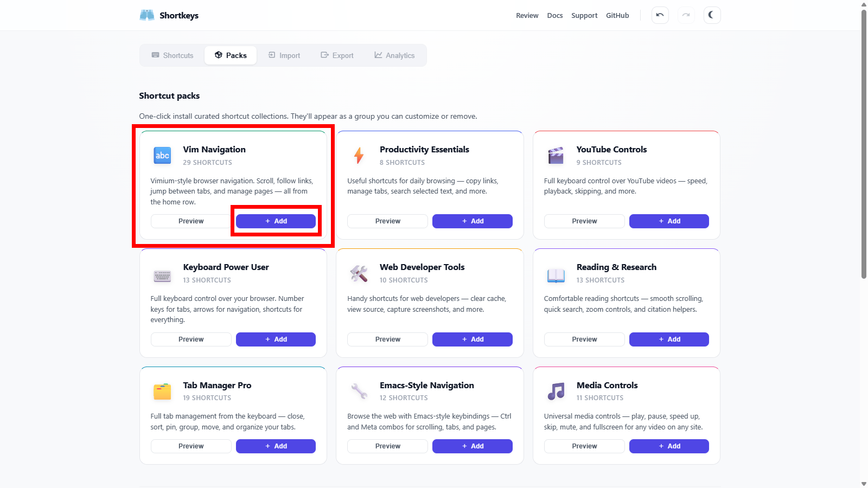Screen dimensions: 868x488
Task: Click the Productivity Essentials lightning icon
Action: (x=359, y=156)
